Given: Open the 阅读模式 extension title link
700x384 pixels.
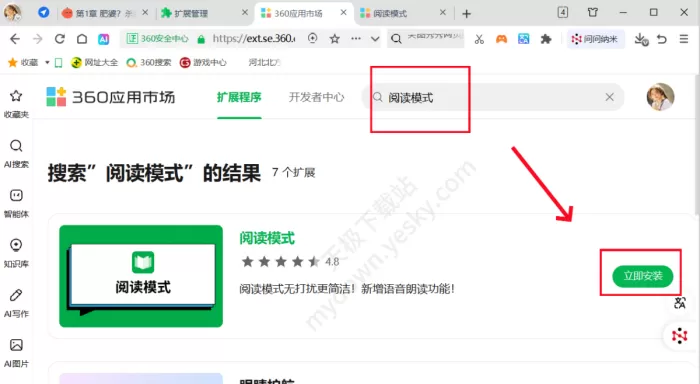Looking at the screenshot, I should [x=267, y=238].
